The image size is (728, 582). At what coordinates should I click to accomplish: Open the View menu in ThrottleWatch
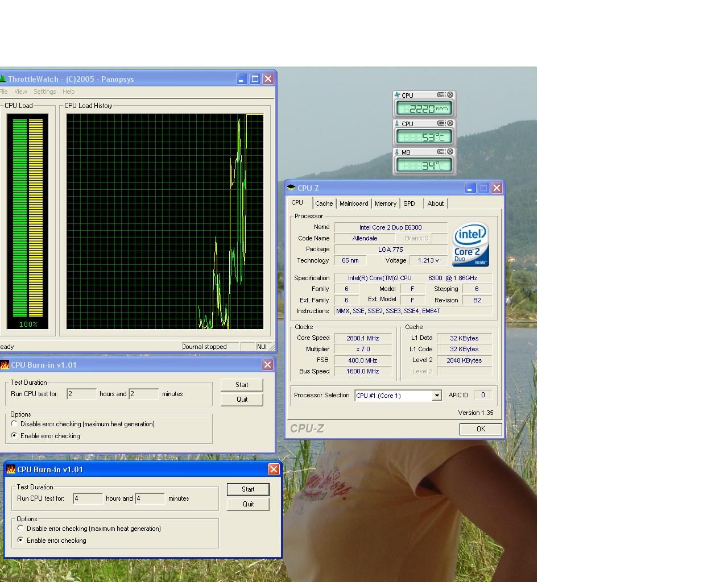point(20,92)
